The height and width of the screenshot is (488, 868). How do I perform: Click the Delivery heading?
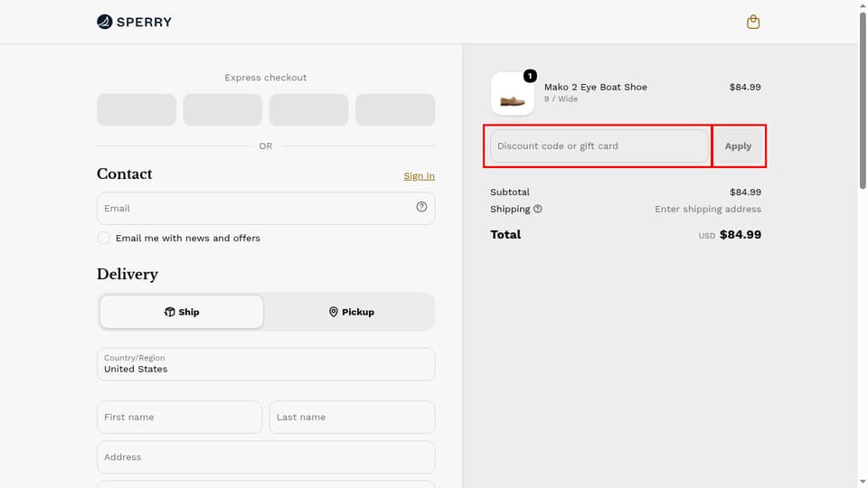point(127,275)
